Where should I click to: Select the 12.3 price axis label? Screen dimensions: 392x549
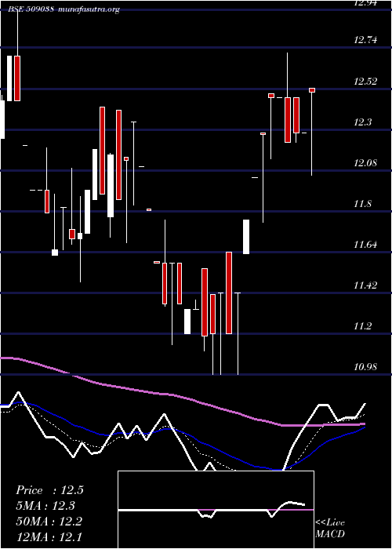click(363, 122)
